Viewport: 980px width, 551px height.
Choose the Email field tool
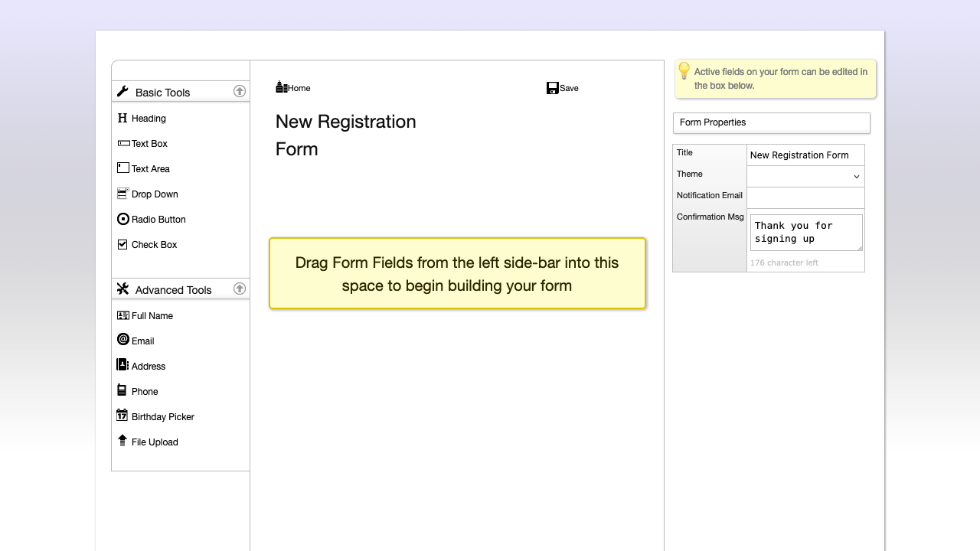[142, 341]
